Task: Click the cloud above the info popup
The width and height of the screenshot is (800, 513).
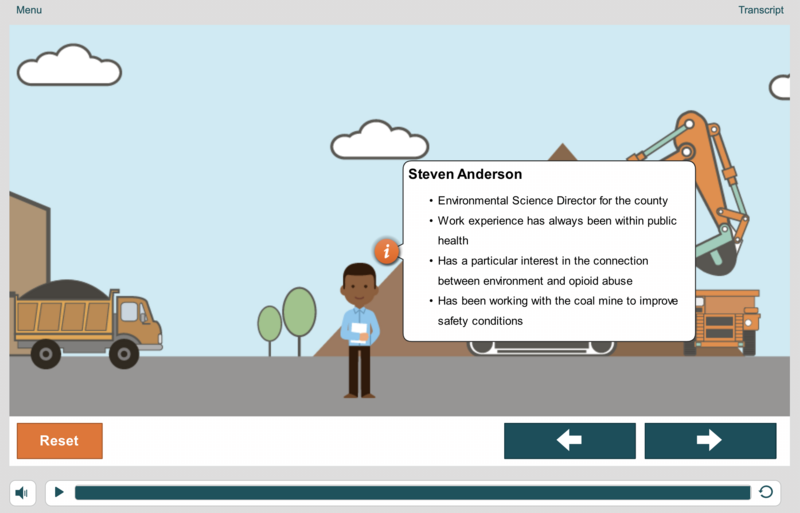Action: (x=378, y=142)
